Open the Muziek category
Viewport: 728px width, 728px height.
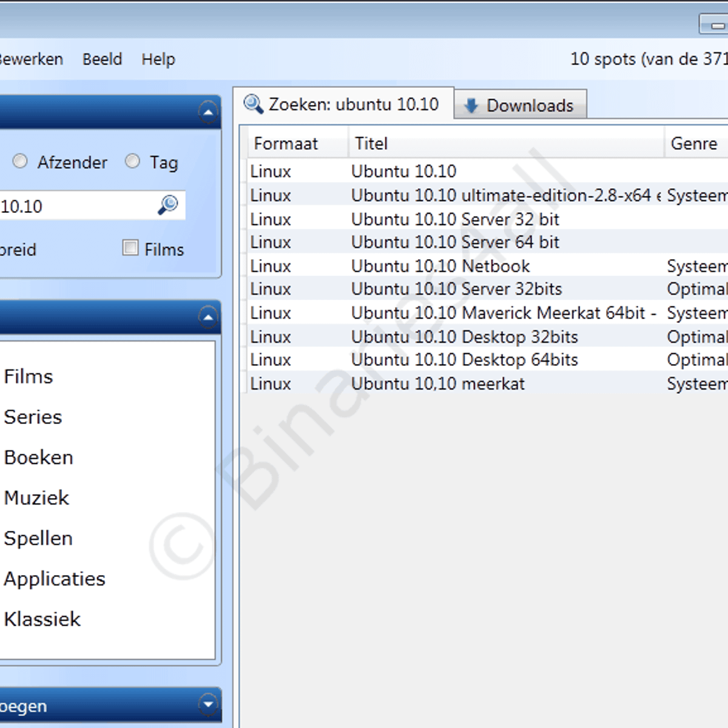click(x=36, y=498)
